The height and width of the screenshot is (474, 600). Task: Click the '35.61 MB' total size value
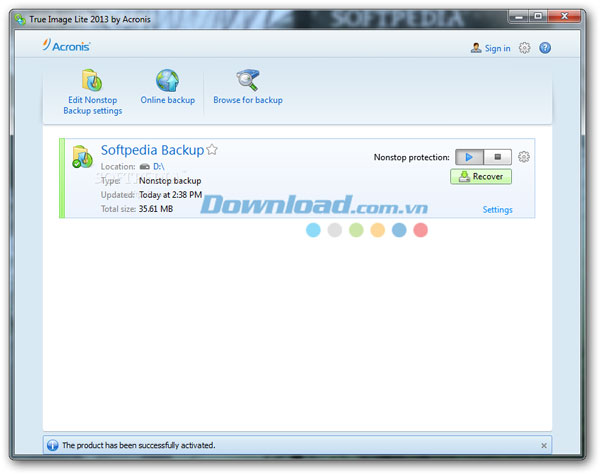pyautogui.click(x=156, y=209)
